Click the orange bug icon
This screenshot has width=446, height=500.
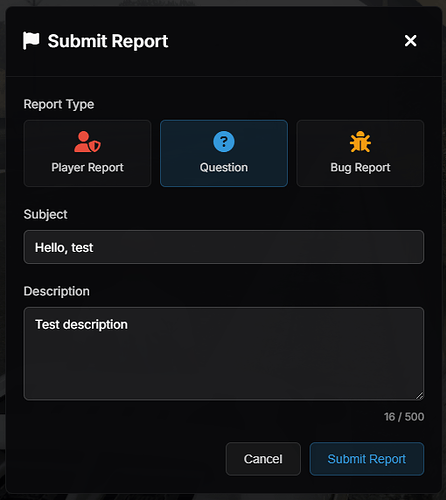pyautogui.click(x=360, y=142)
